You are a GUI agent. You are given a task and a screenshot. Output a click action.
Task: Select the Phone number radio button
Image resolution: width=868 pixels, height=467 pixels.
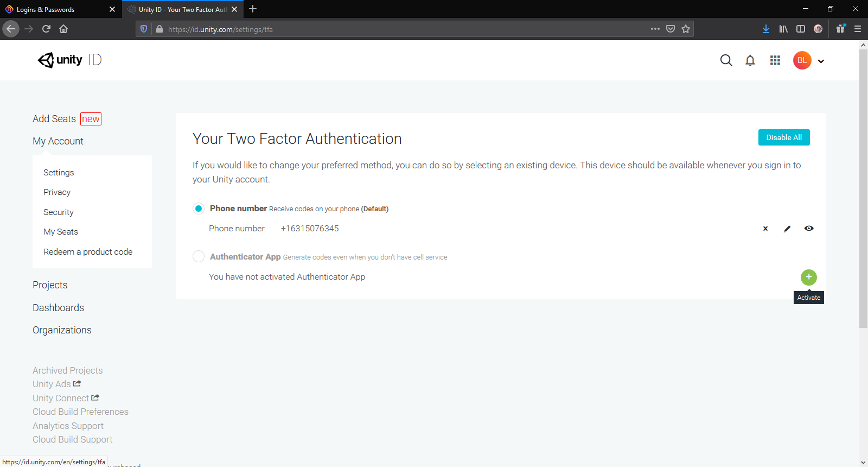tap(199, 209)
